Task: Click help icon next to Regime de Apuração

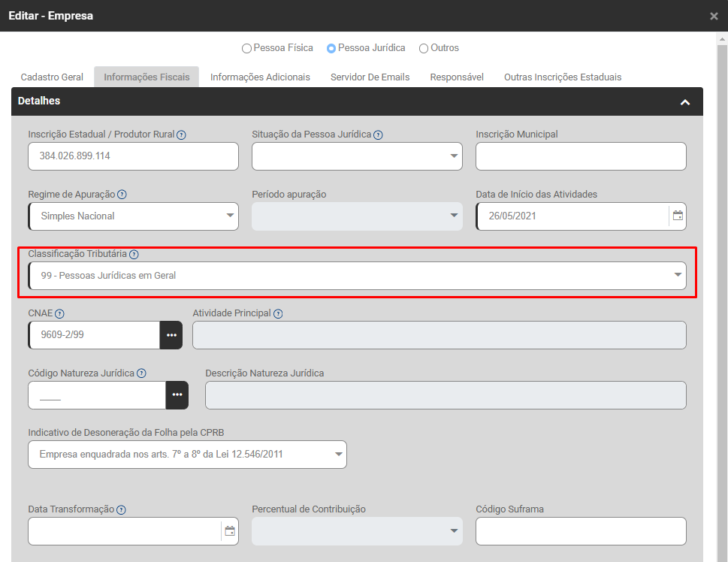Action: click(x=122, y=195)
